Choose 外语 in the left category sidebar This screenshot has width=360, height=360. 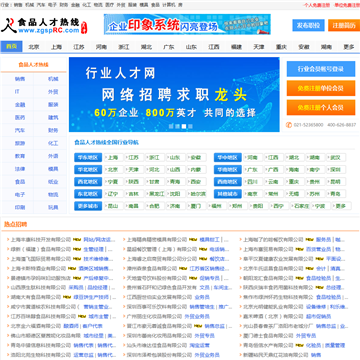pyautogui.click(x=53, y=156)
